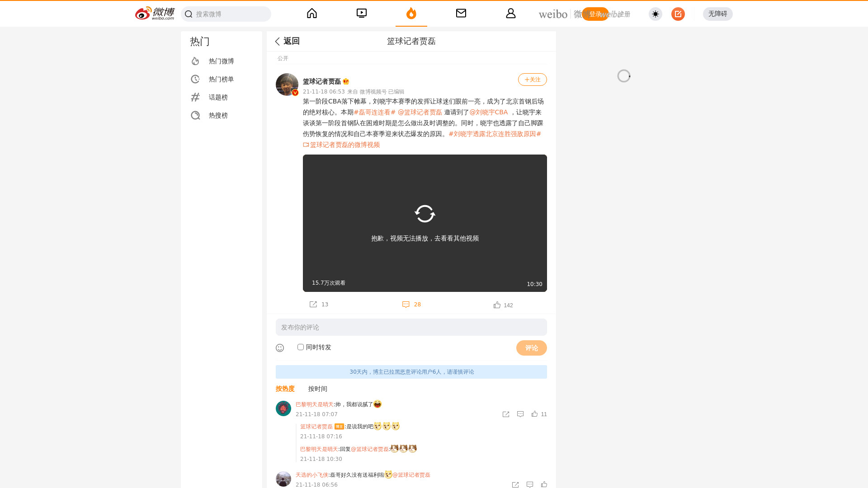Open the profile person icon
The image size is (868, 488).
[511, 13]
